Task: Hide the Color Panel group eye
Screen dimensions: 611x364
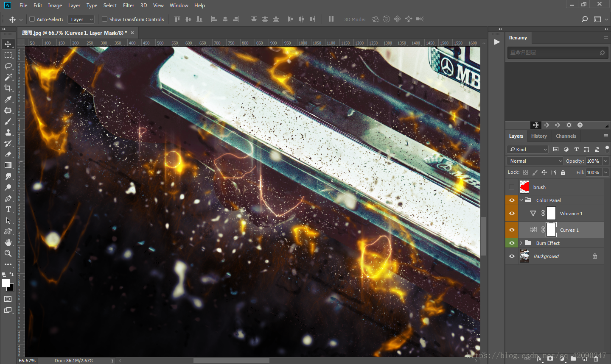Action: click(x=512, y=200)
